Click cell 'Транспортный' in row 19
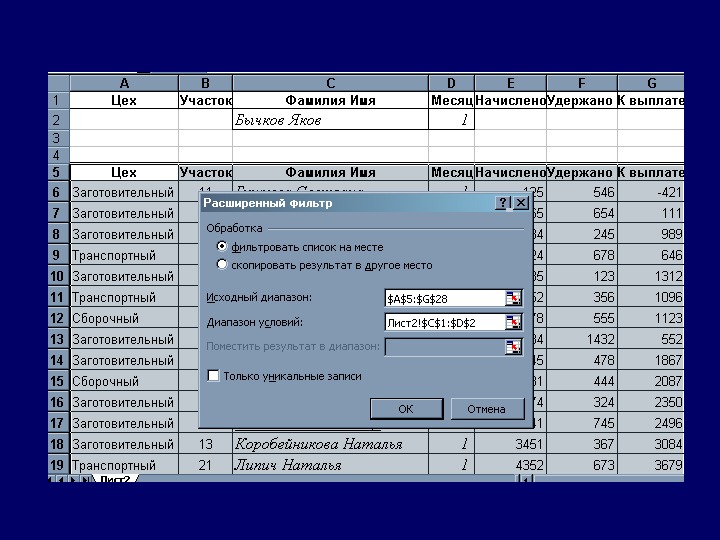The width and height of the screenshot is (720, 540). pos(124,465)
